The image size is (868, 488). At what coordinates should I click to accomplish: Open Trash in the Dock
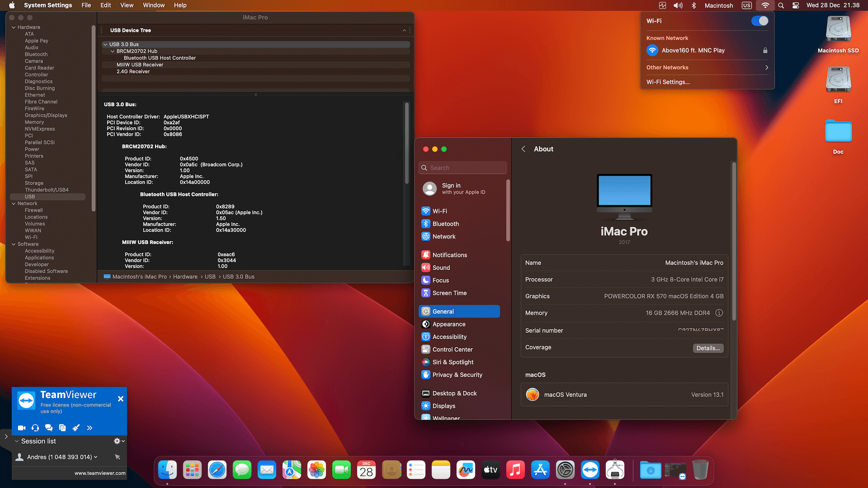700,470
